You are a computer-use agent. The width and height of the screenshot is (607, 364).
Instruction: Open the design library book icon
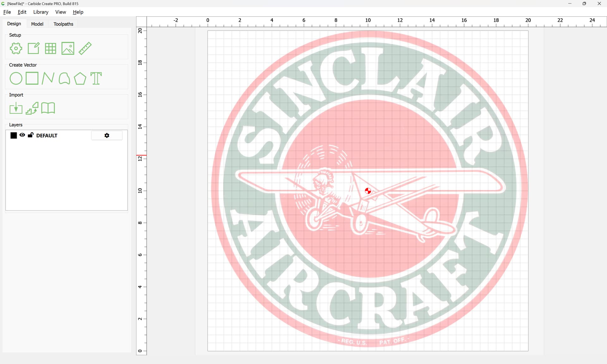pyautogui.click(x=48, y=108)
